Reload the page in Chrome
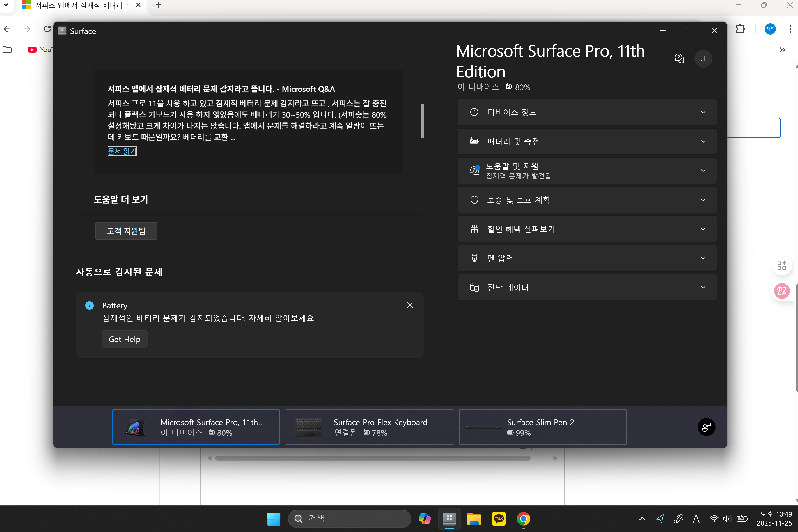This screenshot has height=532, width=798. [47, 29]
